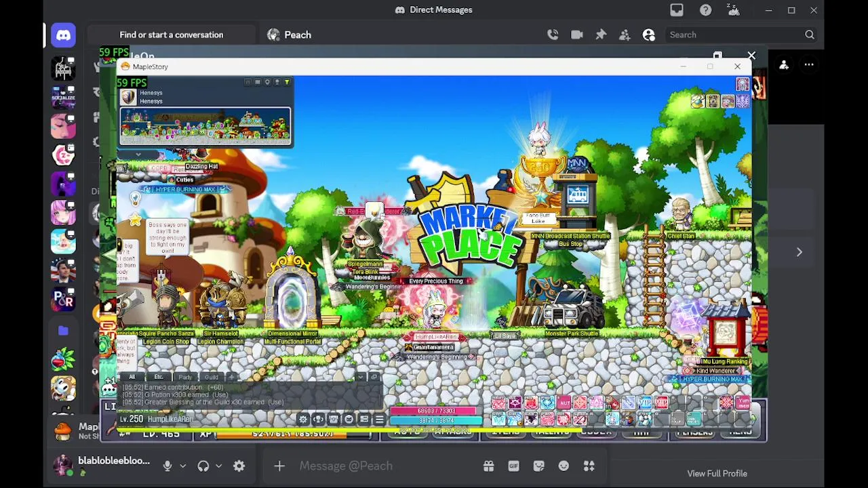
Task: Open headphone output options dropdown
Action: point(218,466)
